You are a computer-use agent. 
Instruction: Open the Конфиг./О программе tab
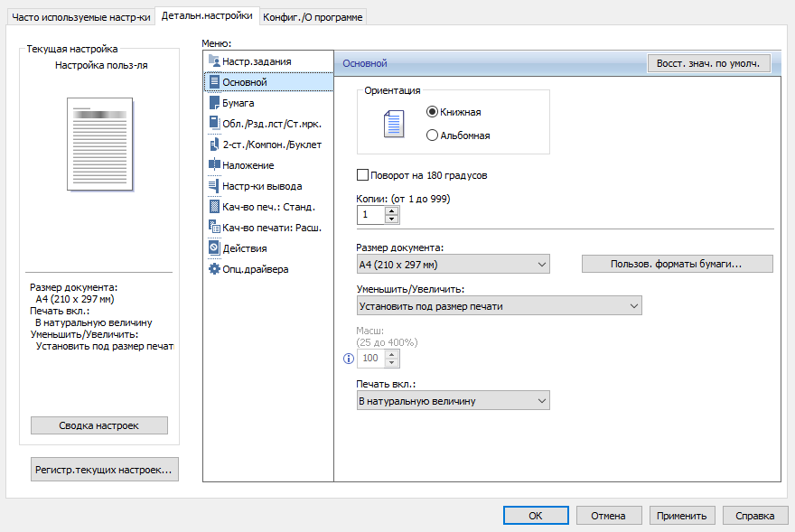(x=313, y=16)
